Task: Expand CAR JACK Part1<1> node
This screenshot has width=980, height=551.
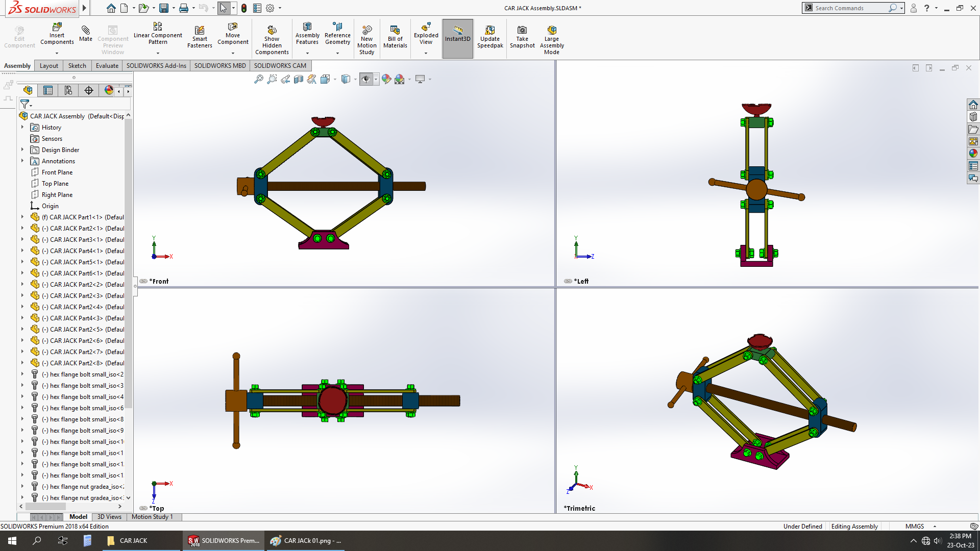Action: [22, 217]
